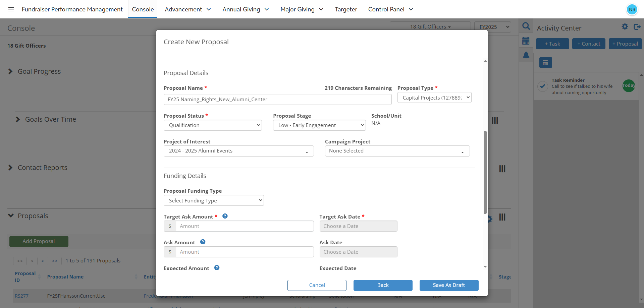The height and width of the screenshot is (308, 644).
Task: Open the 18 Gift Officers dropdown
Action: point(430,26)
